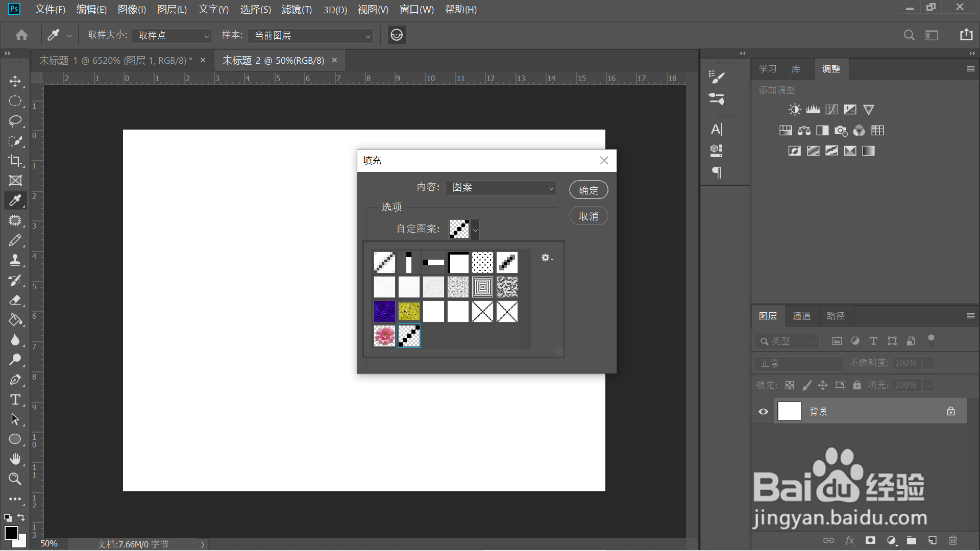Delete layer trash icon
The width and height of the screenshot is (980, 551).
952,540
